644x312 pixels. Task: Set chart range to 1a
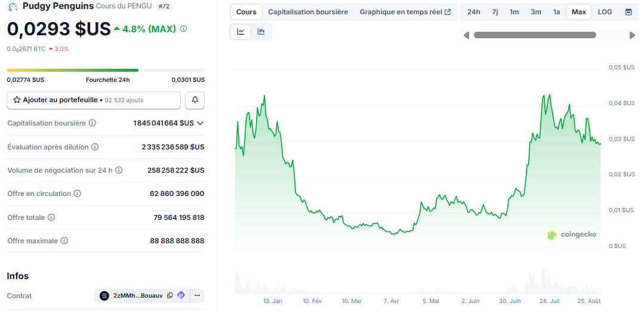click(x=556, y=12)
